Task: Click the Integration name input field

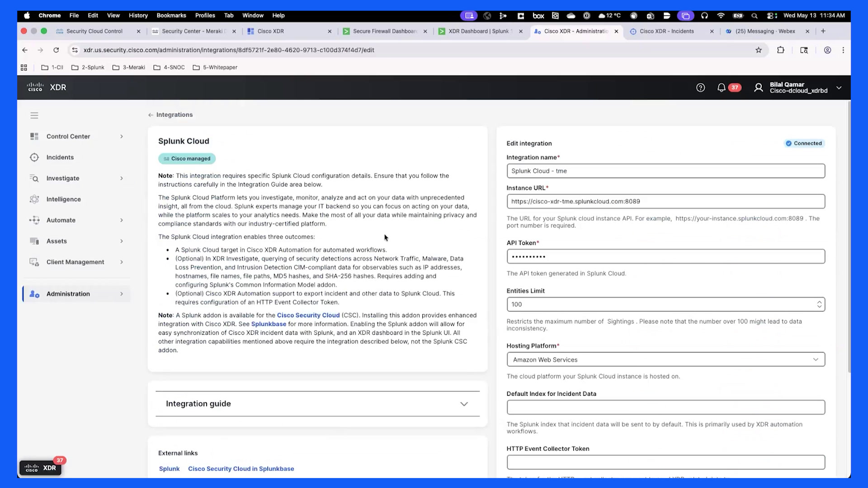Action: [665, 171]
